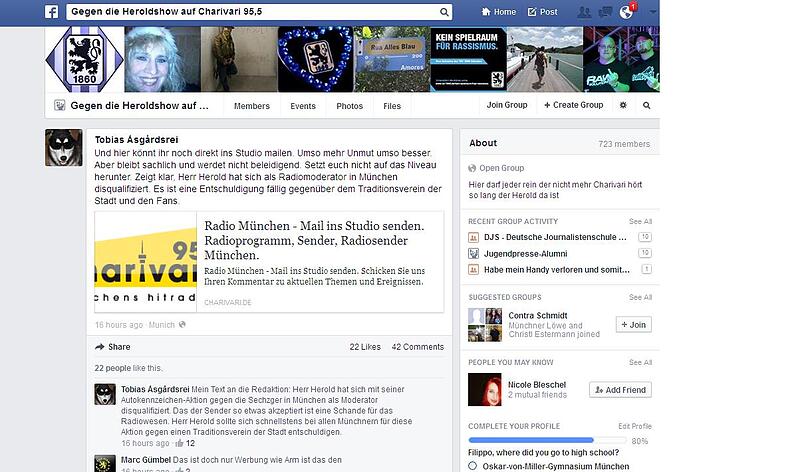Open notifications globe with red badge
The image size is (812, 472).
(x=627, y=11)
